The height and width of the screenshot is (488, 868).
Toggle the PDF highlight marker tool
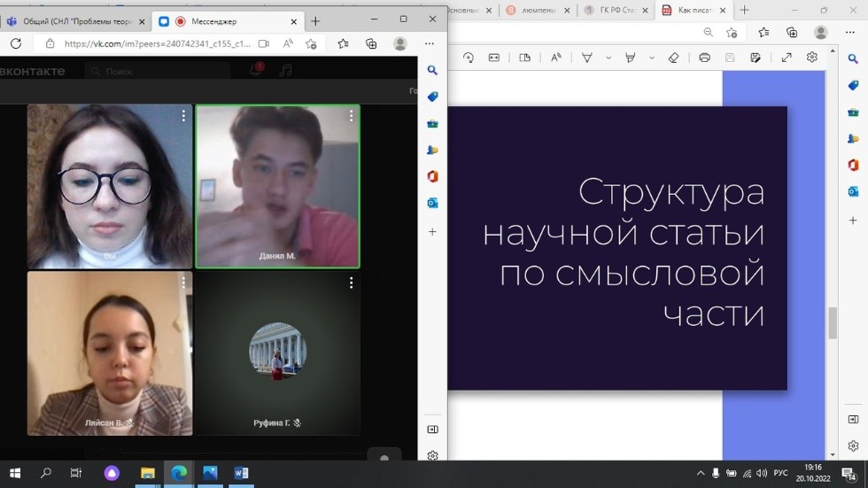click(x=631, y=58)
